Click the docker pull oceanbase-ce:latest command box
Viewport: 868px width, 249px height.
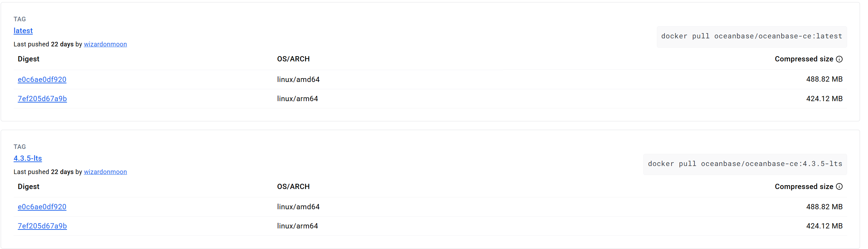752,36
